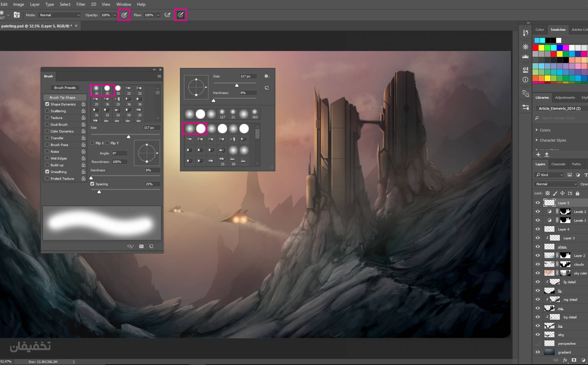Turn on the Wet Edges checkbox
This screenshot has width=588, height=365.
47,158
